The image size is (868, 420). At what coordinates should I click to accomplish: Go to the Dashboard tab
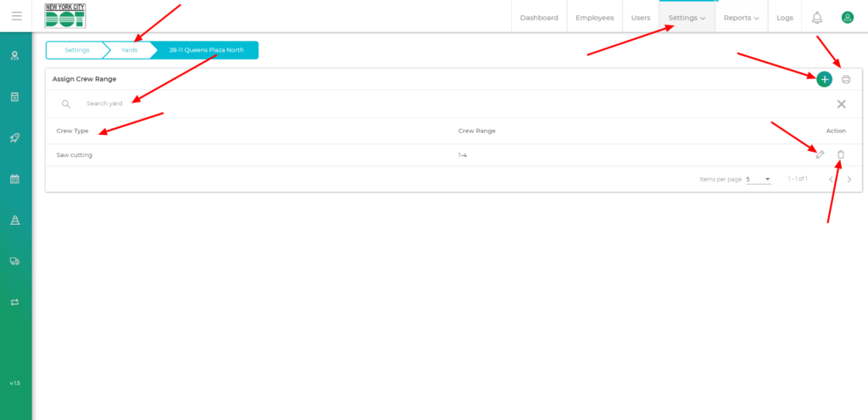539,18
